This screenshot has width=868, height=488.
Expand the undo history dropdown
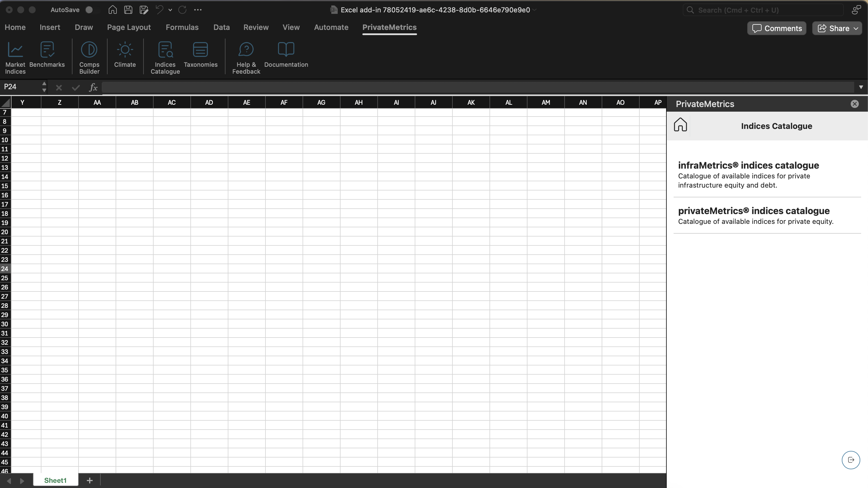click(170, 10)
